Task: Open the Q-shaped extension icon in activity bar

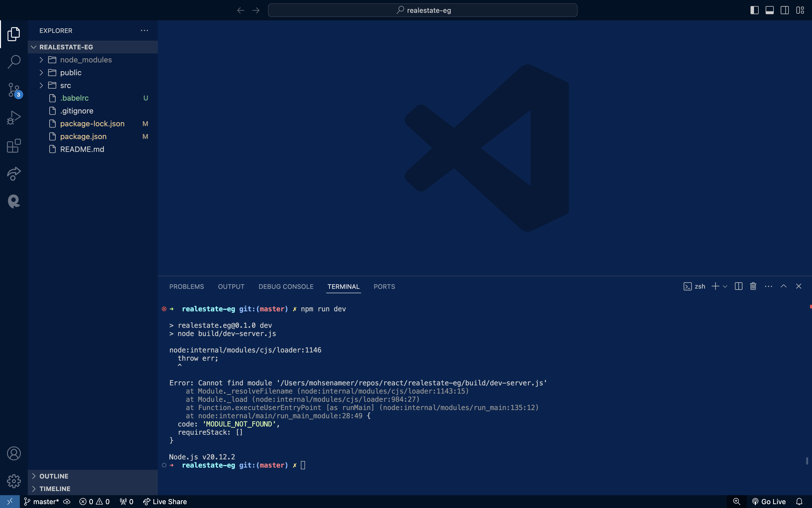Action: [x=14, y=201]
